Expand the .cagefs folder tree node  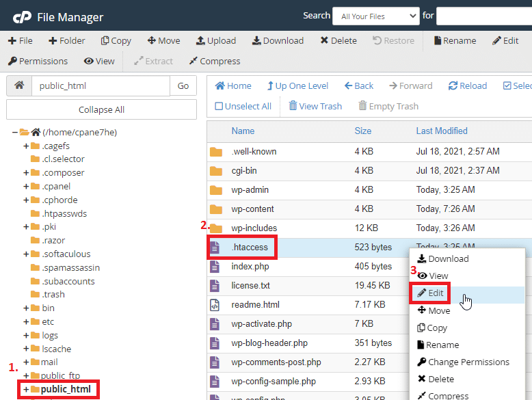click(x=26, y=146)
